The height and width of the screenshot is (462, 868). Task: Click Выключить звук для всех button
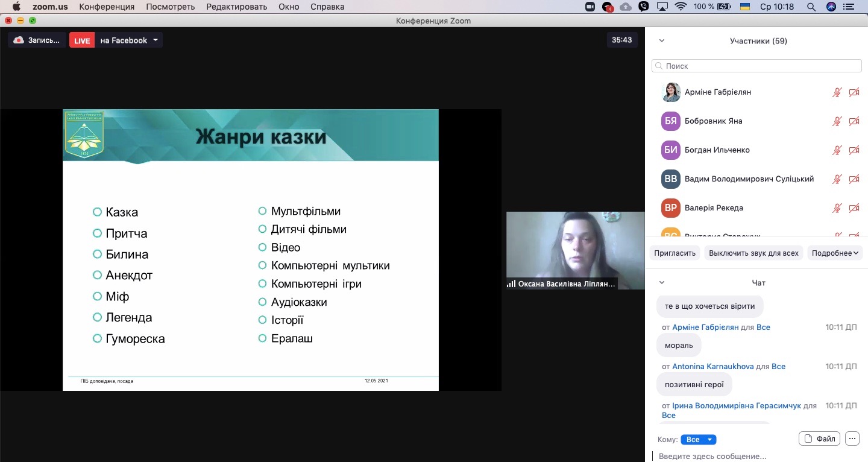753,253
